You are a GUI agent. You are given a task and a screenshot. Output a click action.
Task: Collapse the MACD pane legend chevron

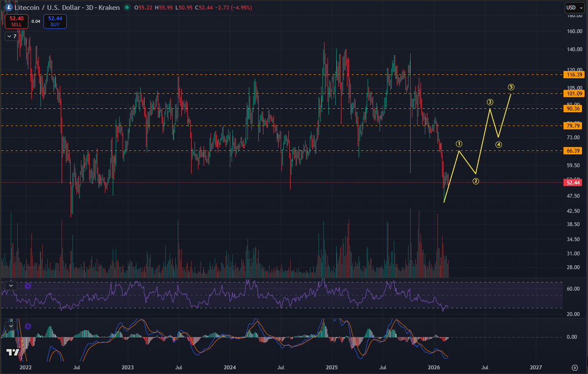click(11, 326)
